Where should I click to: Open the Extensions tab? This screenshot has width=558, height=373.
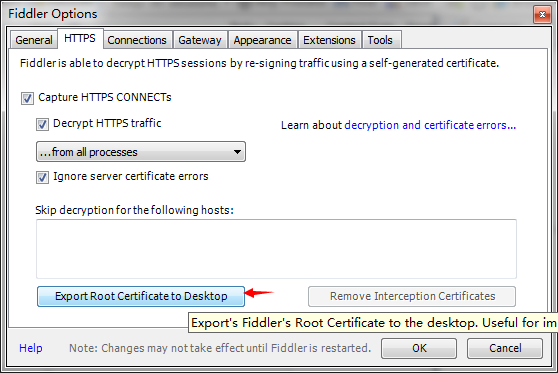tap(330, 40)
